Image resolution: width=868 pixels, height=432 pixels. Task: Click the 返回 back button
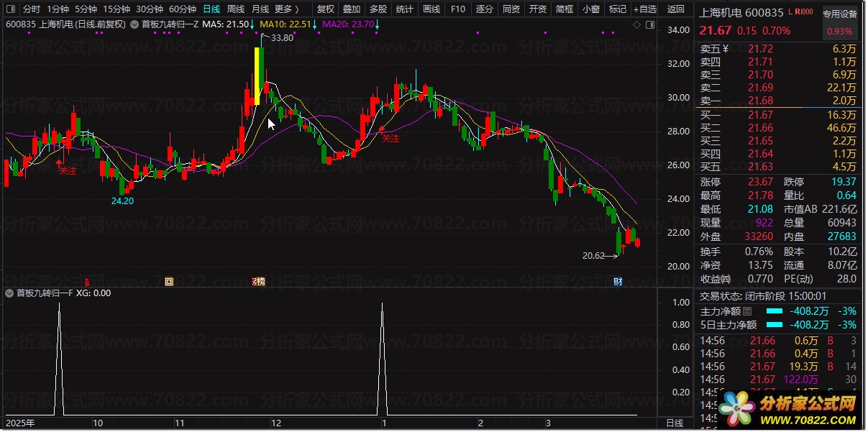(x=676, y=9)
